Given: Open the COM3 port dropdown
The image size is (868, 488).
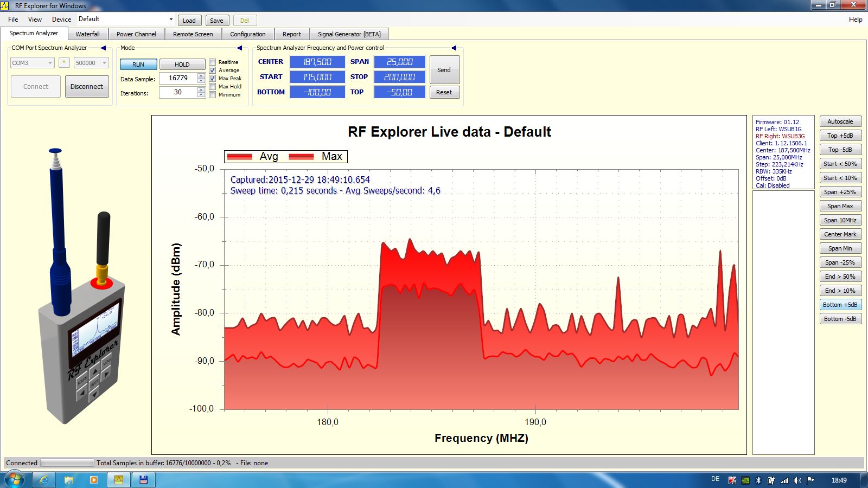Looking at the screenshot, I should [33, 63].
